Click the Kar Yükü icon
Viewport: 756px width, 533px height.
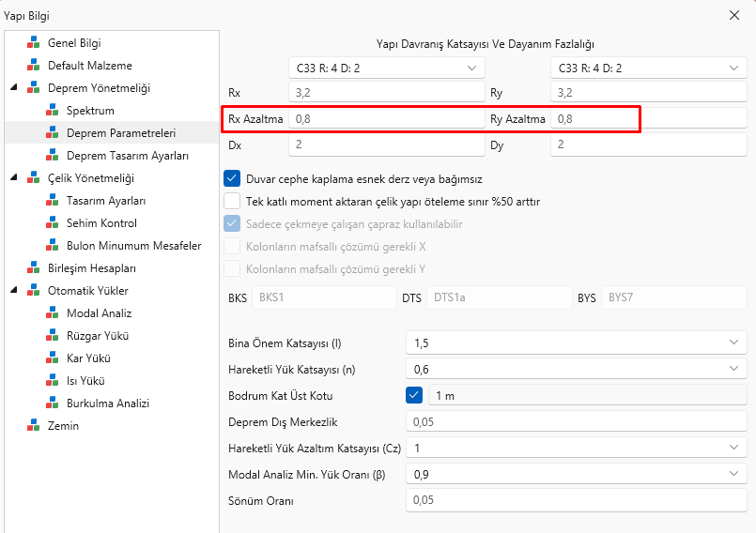53,358
